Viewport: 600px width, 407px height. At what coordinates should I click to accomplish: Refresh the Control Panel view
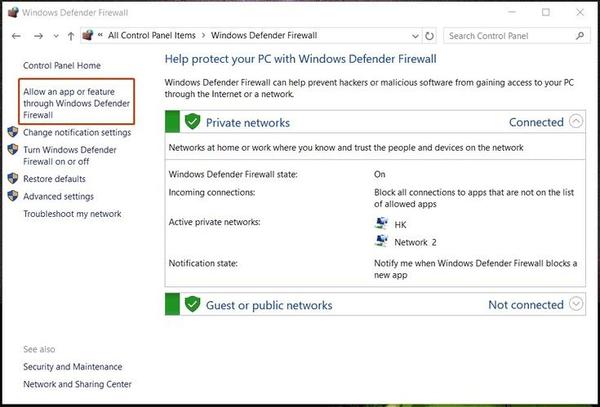click(428, 36)
